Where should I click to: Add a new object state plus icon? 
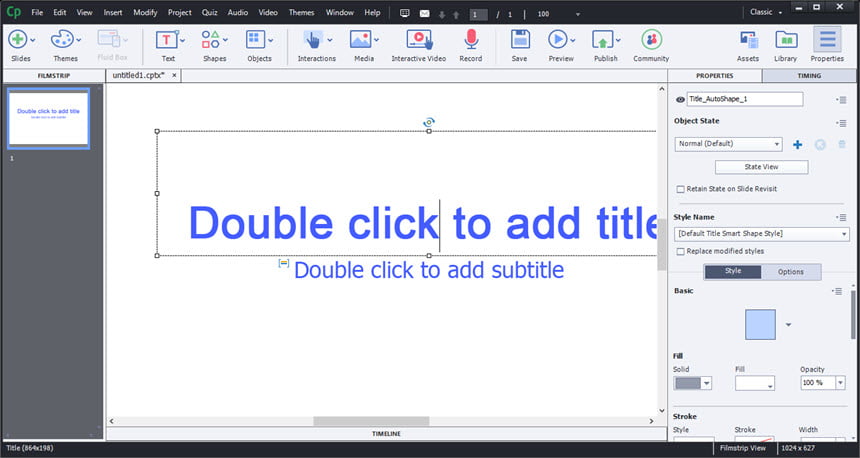point(797,144)
